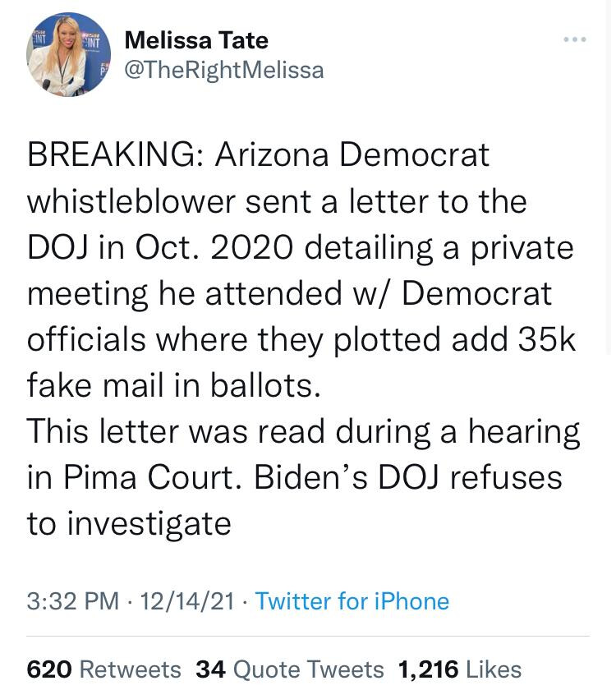Show the 1,216 Likes list

pos(460,669)
